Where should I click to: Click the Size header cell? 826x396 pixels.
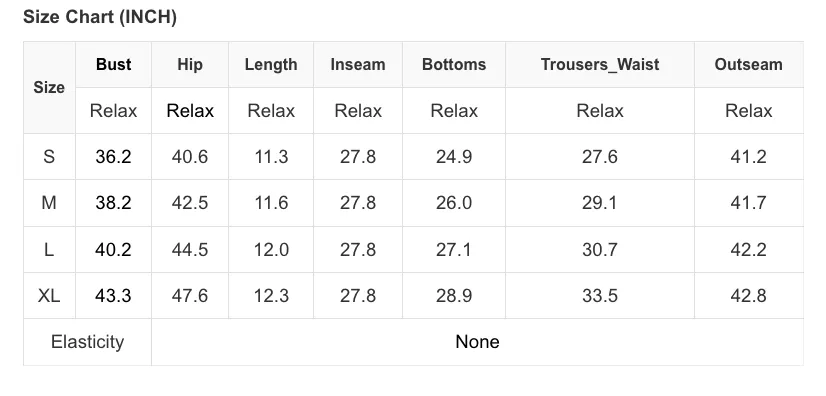49,87
